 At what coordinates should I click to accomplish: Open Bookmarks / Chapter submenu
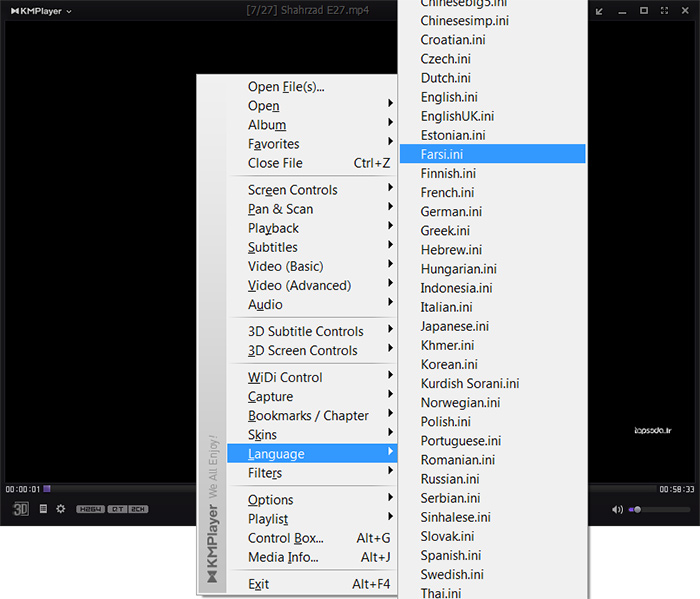[x=312, y=416]
